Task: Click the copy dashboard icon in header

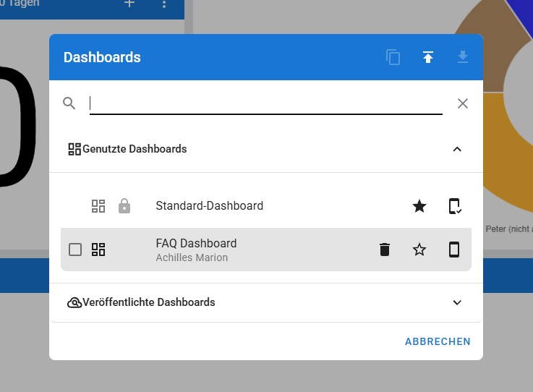Action: pyautogui.click(x=393, y=57)
